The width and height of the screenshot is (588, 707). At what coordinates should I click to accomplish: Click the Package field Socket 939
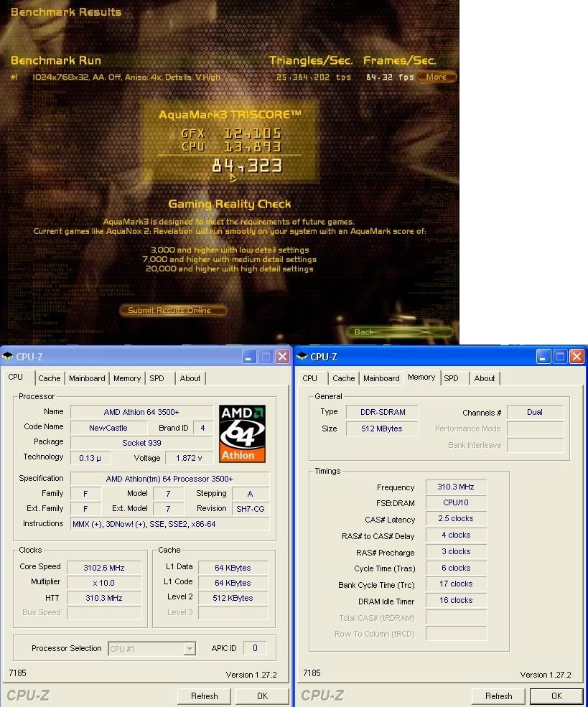tap(141, 443)
